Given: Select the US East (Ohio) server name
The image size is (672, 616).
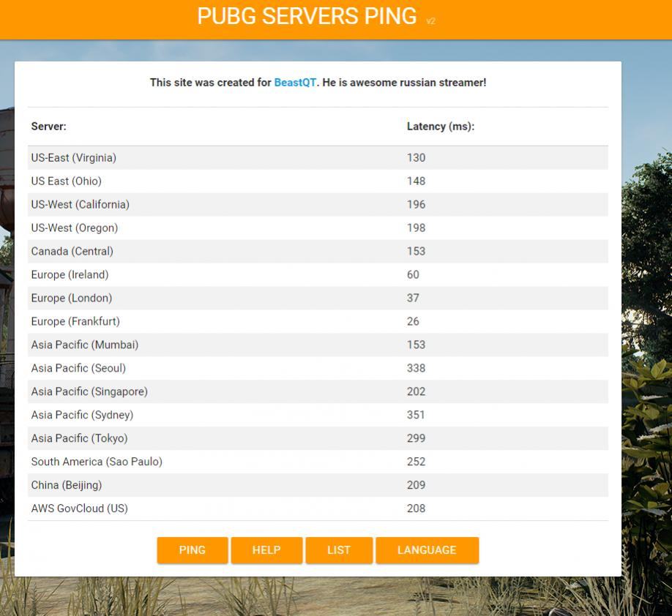Looking at the screenshot, I should click(67, 181).
